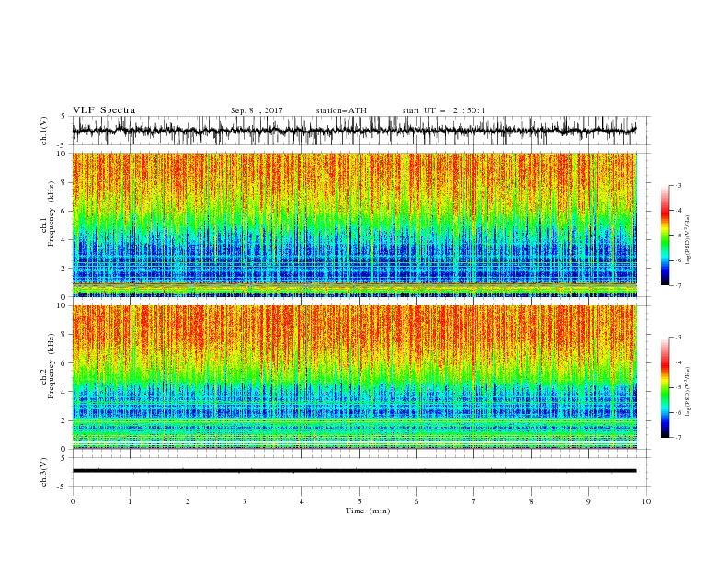Screen dimensions: 728x563
Task: Click the time axis tick label '8'
Action: tap(531, 501)
